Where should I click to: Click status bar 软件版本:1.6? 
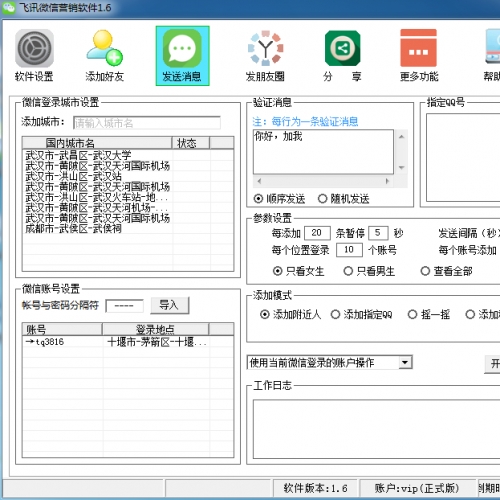[x=315, y=488]
